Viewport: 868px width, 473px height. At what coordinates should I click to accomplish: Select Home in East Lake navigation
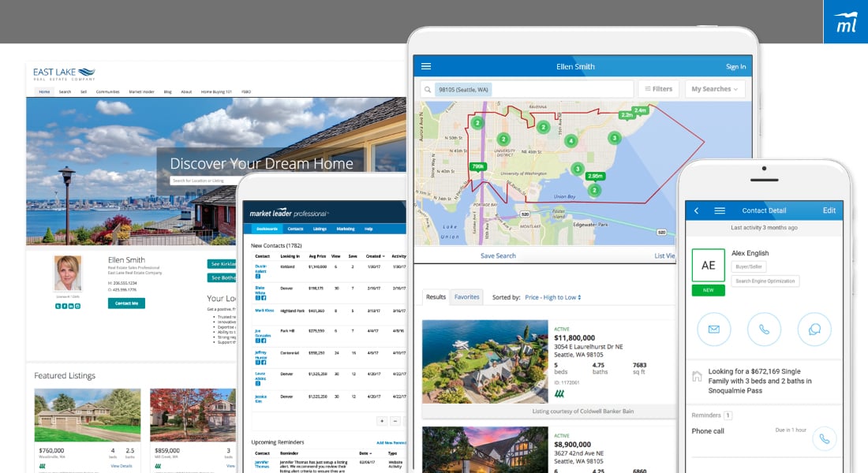click(44, 91)
